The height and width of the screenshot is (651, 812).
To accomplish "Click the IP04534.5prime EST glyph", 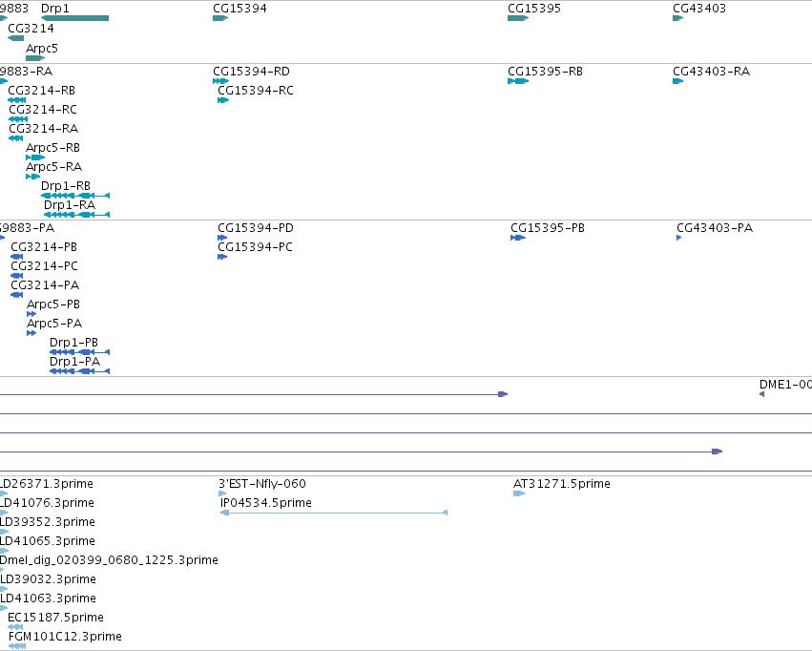I will click(x=334, y=513).
